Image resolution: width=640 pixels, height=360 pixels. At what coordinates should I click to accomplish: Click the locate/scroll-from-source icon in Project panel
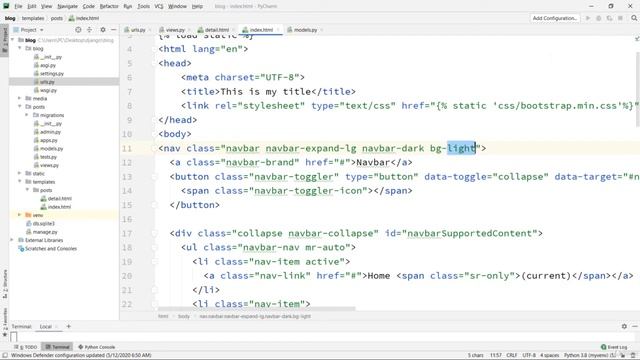click(78, 30)
